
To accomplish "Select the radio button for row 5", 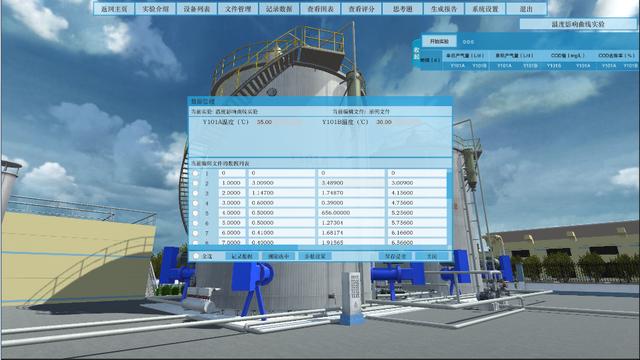I will [196, 213].
